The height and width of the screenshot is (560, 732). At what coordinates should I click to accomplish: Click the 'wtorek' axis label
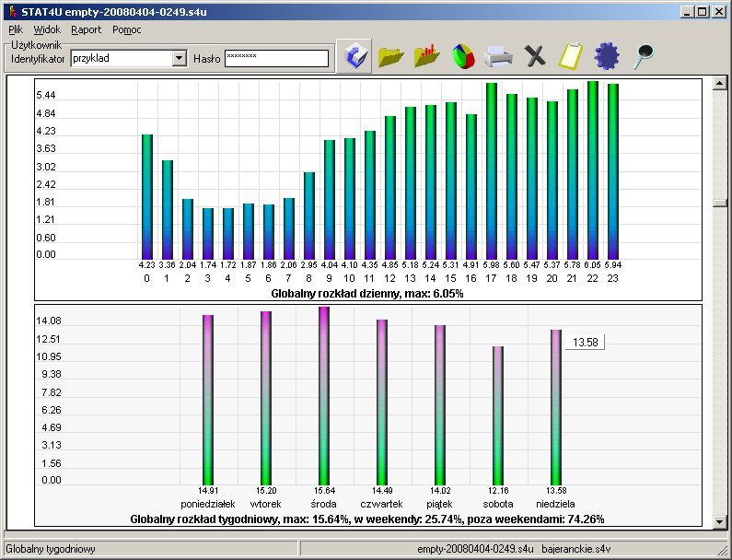265,504
